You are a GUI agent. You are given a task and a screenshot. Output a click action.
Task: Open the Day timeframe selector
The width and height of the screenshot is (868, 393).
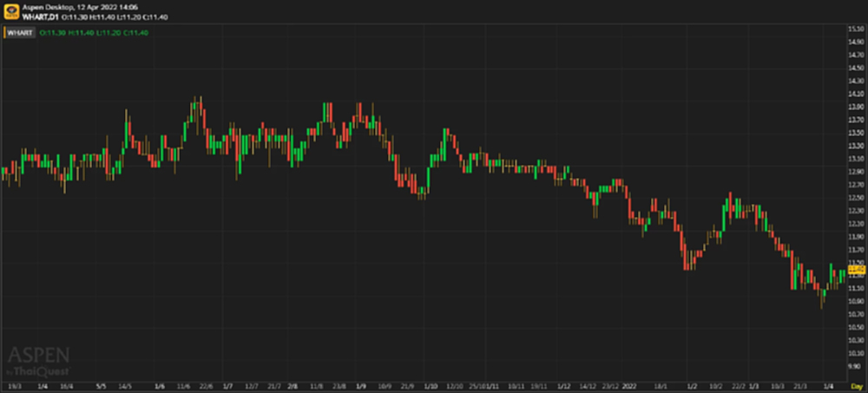pyautogui.click(x=857, y=386)
